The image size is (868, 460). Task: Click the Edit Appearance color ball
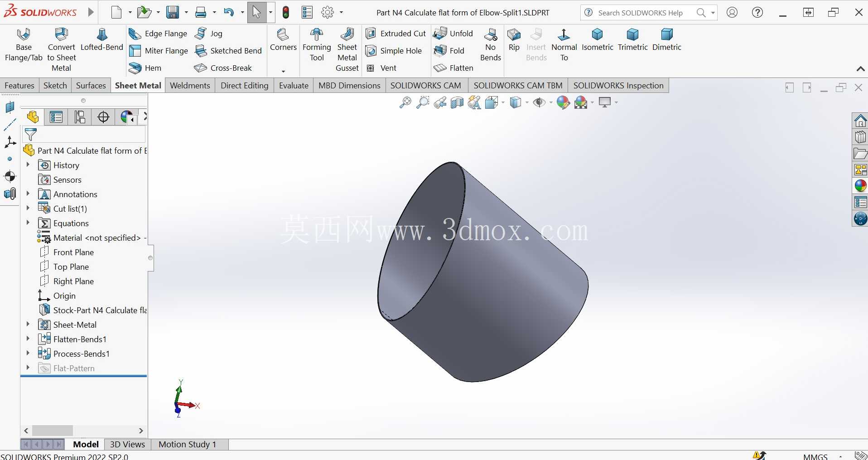(563, 103)
